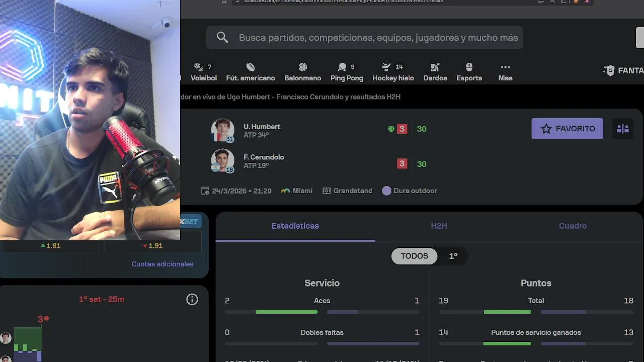
Task: Open the Dardos sport section
Action: (x=435, y=72)
